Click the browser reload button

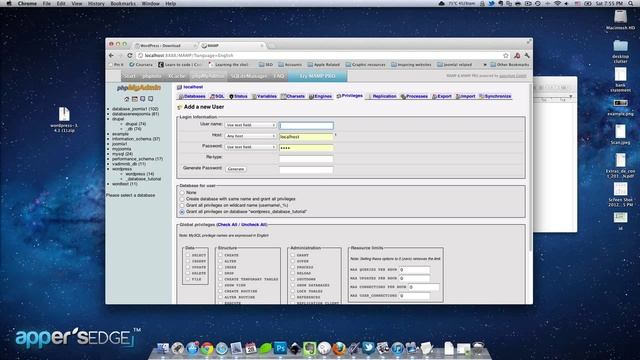click(129, 56)
